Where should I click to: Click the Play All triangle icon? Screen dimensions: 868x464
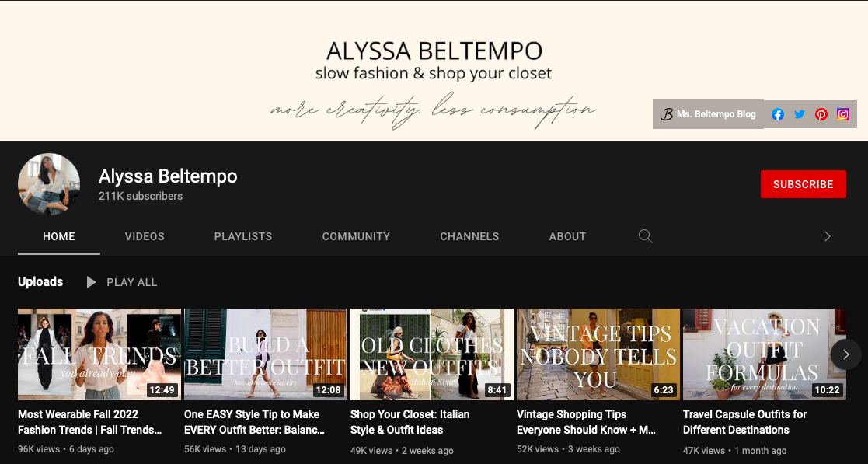coord(91,282)
